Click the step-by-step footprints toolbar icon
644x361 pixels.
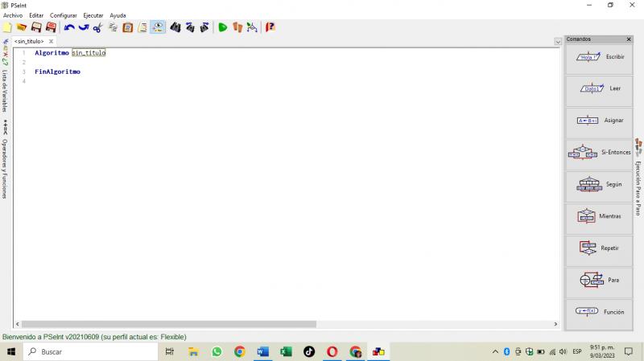click(x=237, y=27)
